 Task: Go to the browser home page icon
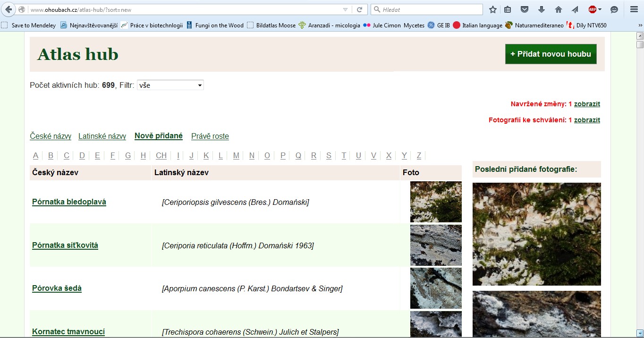(558, 9)
